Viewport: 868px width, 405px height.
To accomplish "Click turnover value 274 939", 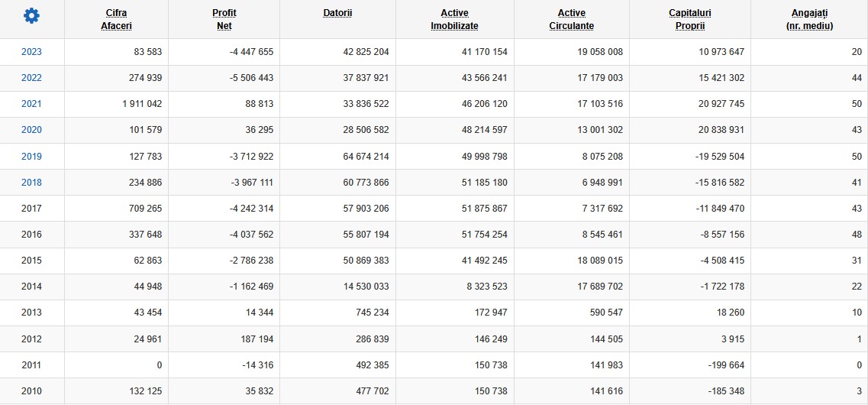I will click(146, 78).
